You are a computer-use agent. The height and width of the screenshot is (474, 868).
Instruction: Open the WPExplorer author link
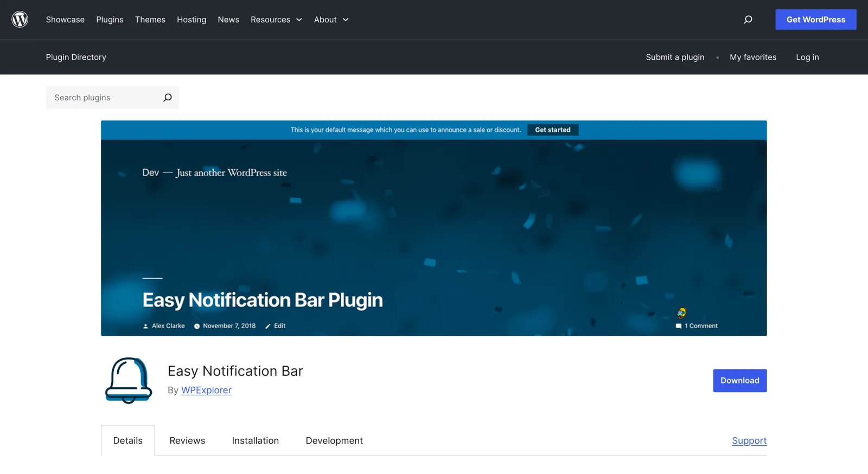206,390
